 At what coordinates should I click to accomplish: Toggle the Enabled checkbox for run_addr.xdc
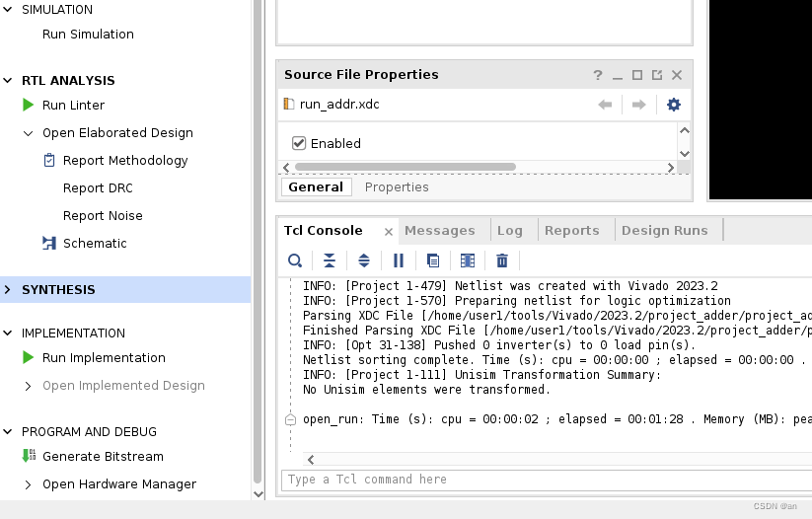click(x=299, y=143)
